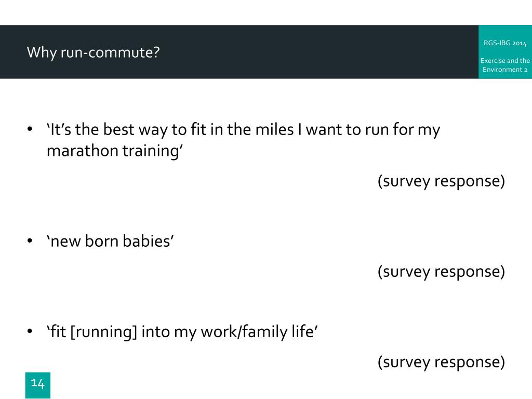Click the 'new born babies' quote
Viewport: 532px width, 399px height.
tap(110, 241)
